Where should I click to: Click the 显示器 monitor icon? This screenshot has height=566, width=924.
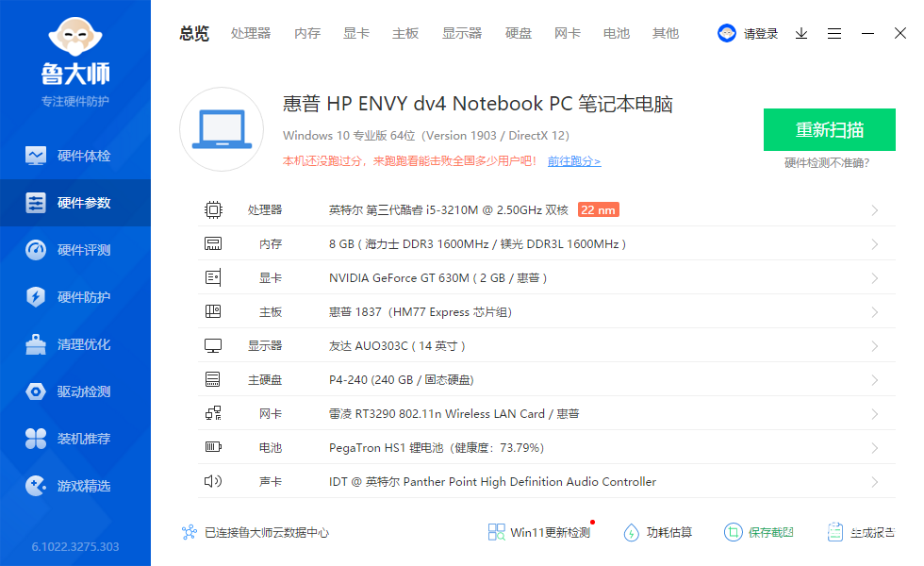[213, 345]
